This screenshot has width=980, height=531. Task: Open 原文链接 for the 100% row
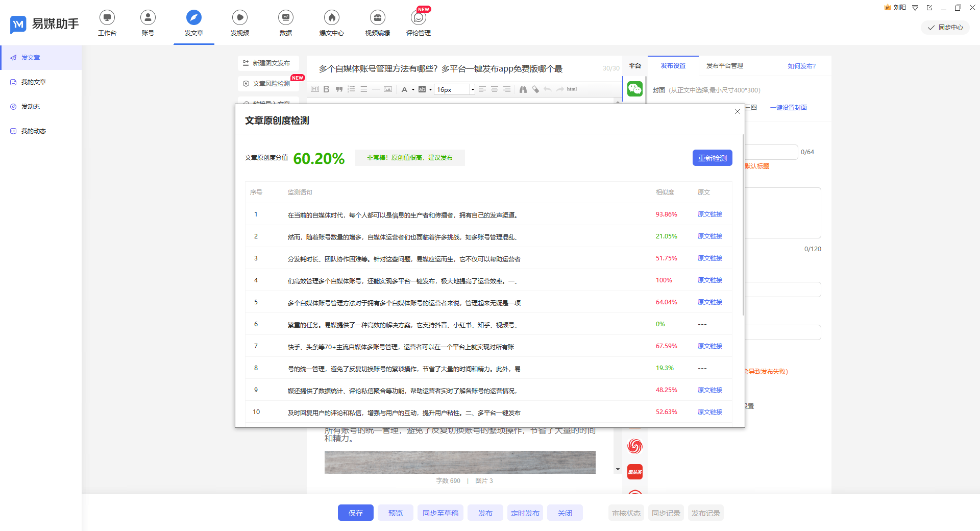710,280
